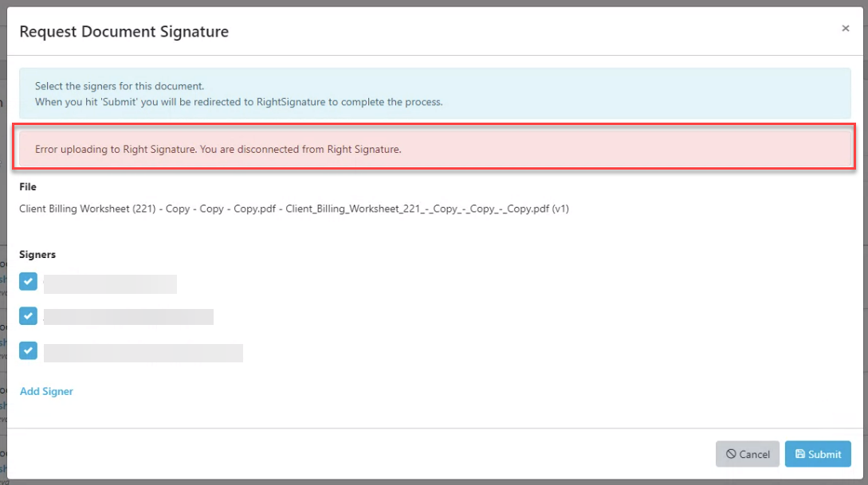The width and height of the screenshot is (868, 485).
Task: Click the Right Signature error message banner
Action: (434, 147)
